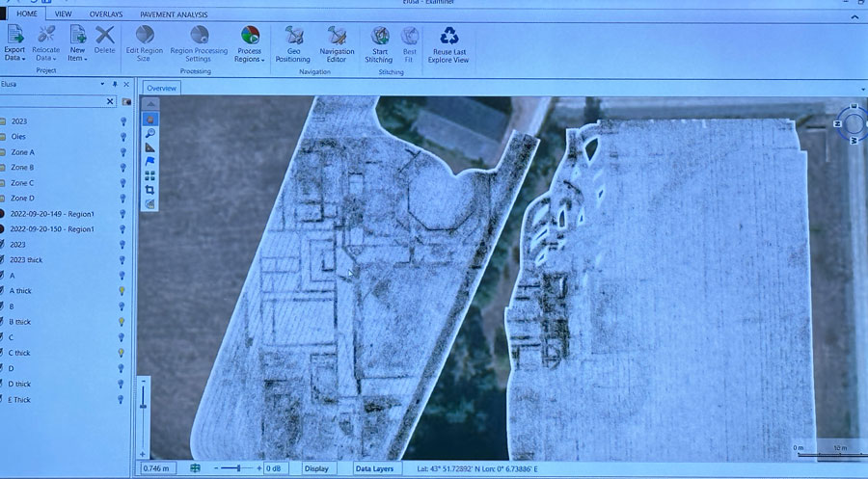Switch to the Overlays ribbon tab
This screenshot has height=479, width=868.
coord(105,15)
